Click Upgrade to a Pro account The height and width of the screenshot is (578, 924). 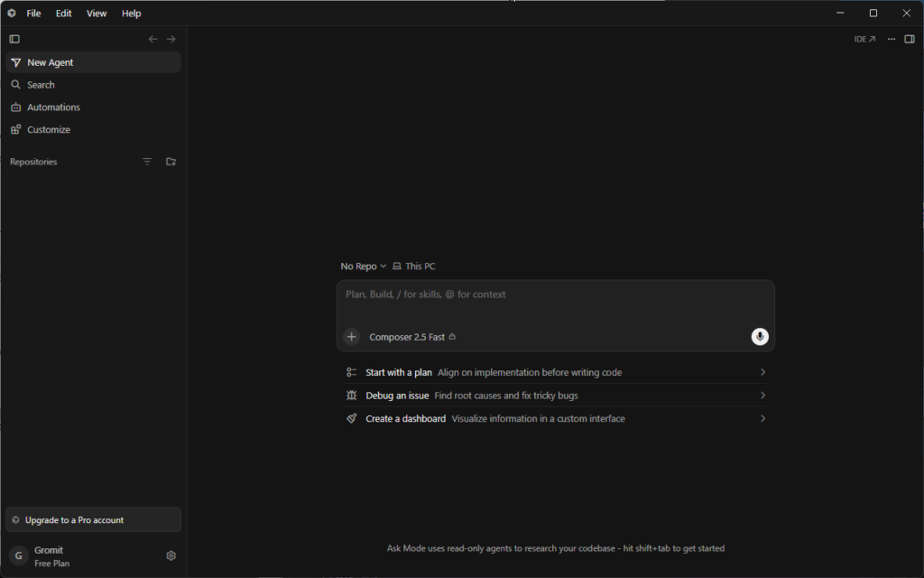tap(93, 519)
